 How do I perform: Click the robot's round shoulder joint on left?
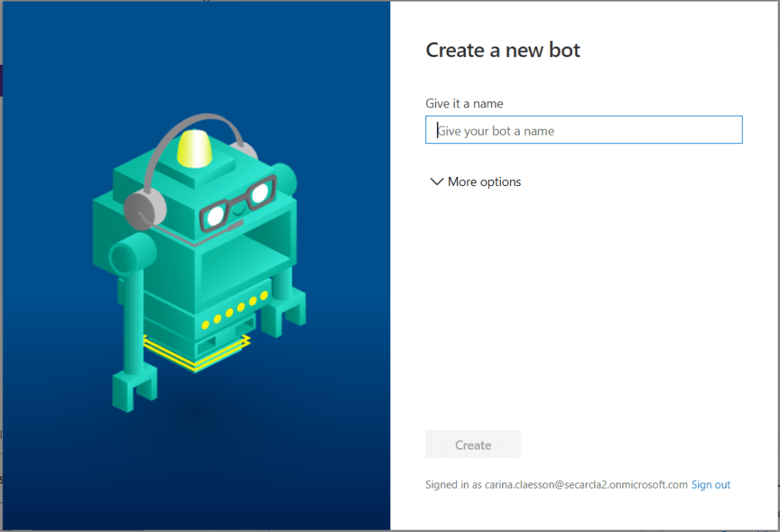click(x=124, y=252)
